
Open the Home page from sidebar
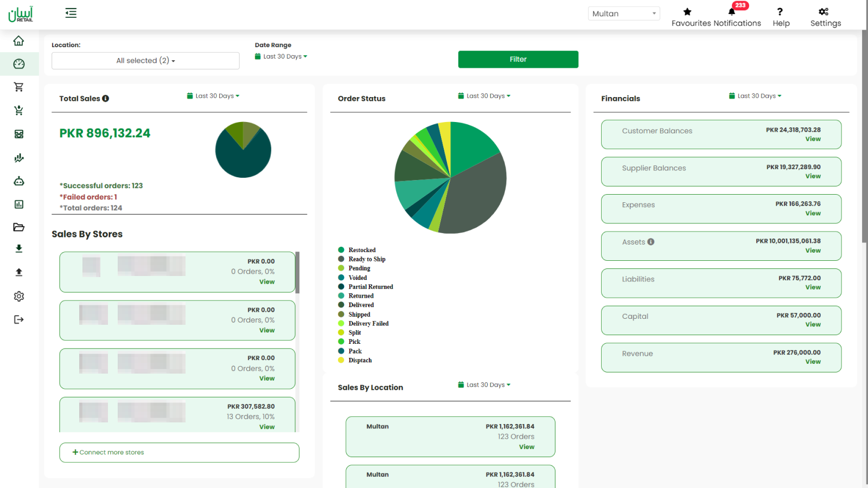pos(19,40)
